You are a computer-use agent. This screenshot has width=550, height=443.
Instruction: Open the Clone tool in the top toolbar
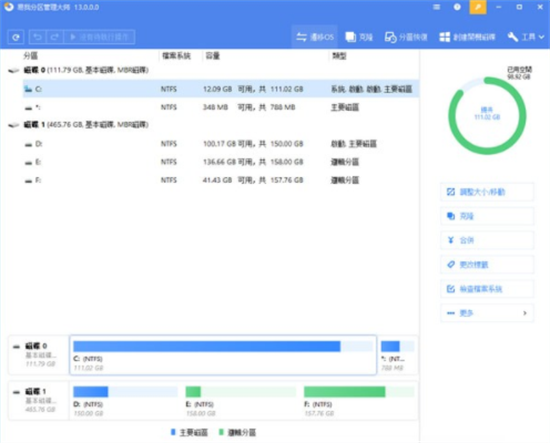[359, 37]
